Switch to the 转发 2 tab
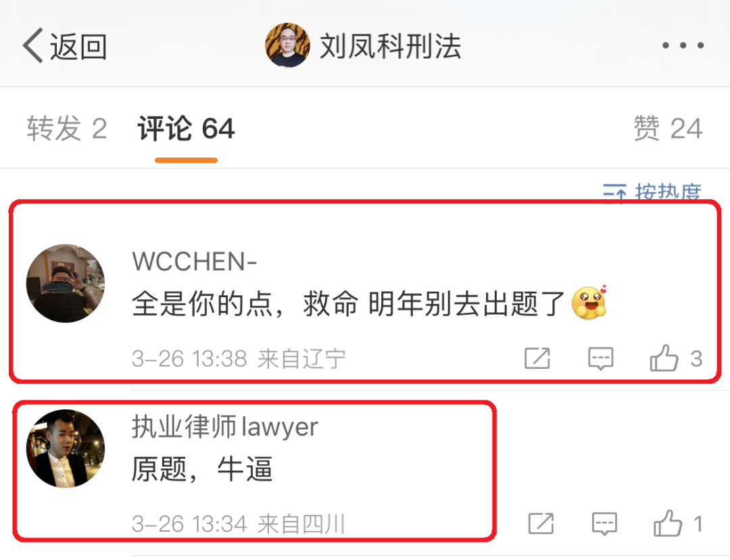The image size is (730, 560). click(66, 129)
